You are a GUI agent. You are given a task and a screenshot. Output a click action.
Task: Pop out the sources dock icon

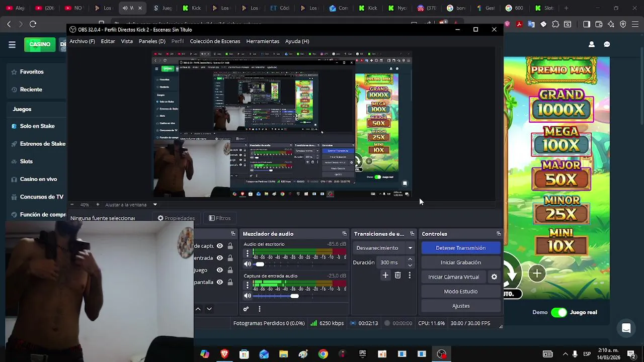pos(233,234)
